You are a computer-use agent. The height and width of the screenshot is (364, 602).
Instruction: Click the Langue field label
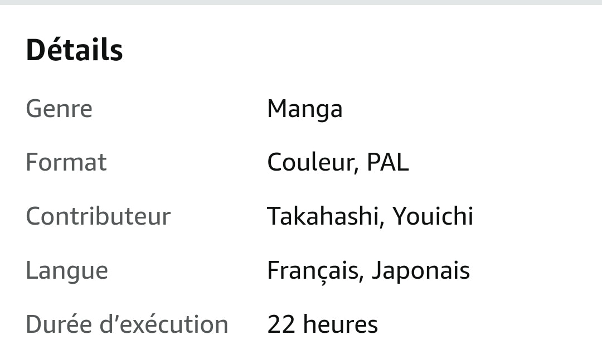click(67, 270)
